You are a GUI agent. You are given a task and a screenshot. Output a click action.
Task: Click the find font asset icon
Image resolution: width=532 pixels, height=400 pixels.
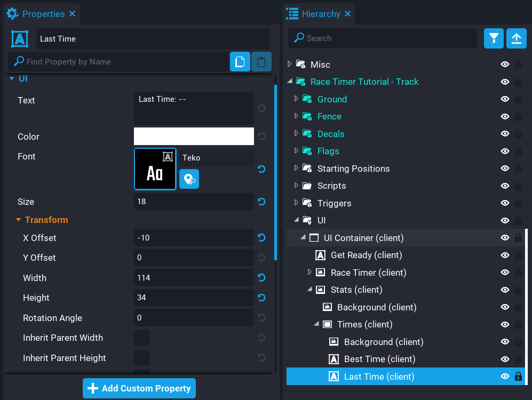(x=189, y=179)
